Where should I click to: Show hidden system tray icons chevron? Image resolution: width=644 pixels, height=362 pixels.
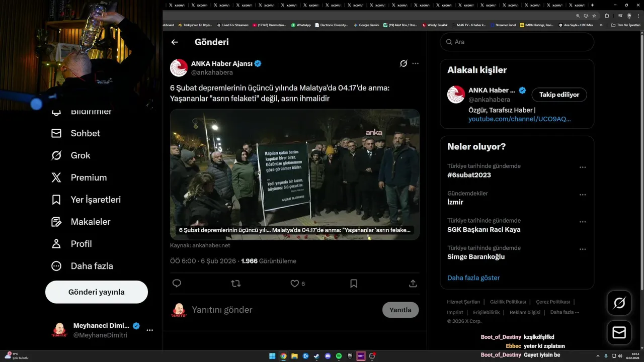pos(598,356)
